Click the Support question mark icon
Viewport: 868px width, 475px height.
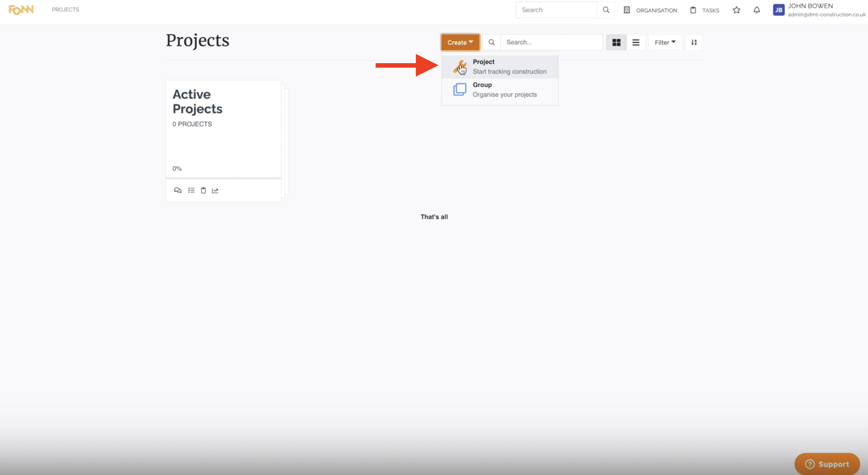(809, 464)
